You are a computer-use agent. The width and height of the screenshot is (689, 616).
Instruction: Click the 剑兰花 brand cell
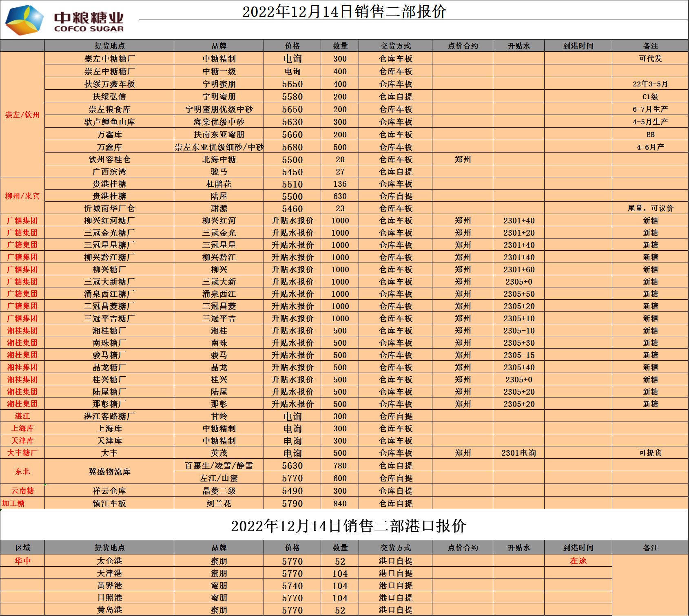coord(219,503)
